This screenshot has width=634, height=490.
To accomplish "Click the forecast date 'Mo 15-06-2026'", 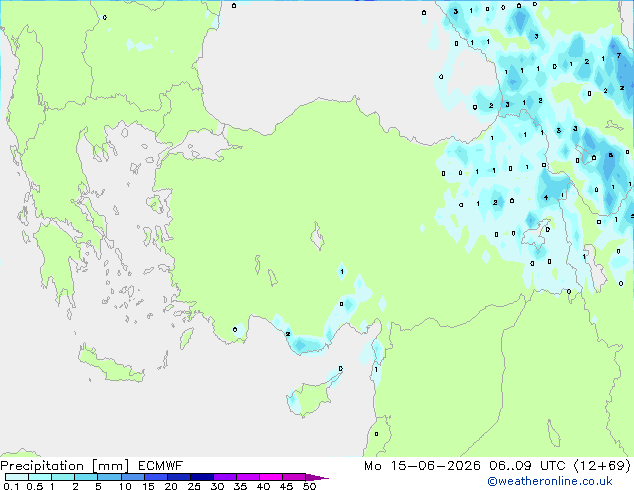I will click(x=422, y=466).
